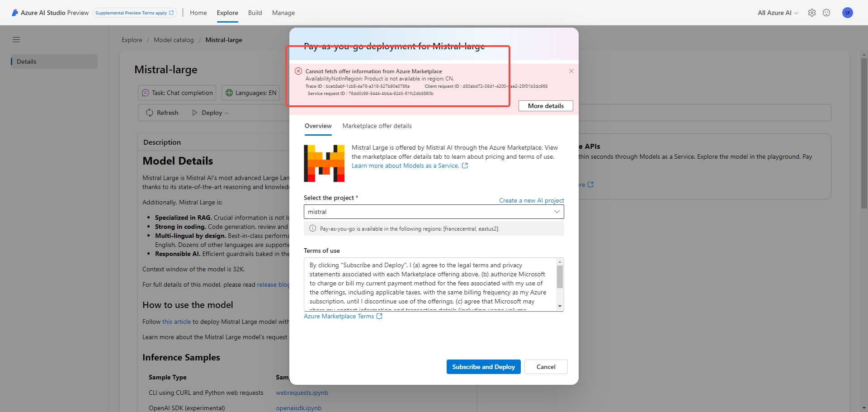Select the Explore tab
The height and width of the screenshot is (412, 868).
(x=227, y=13)
